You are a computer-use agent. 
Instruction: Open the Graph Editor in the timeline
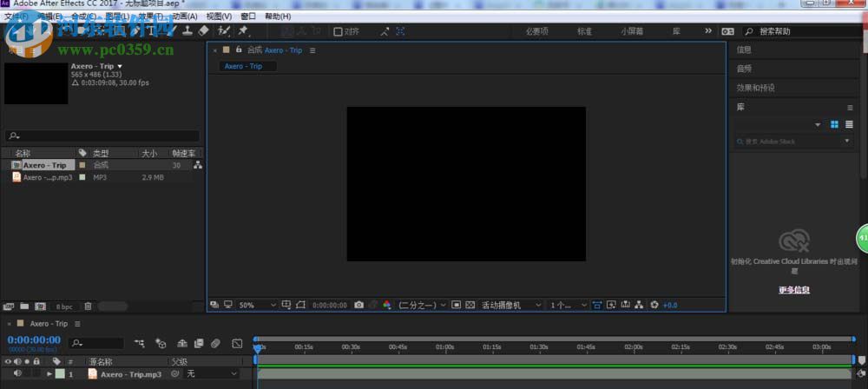tap(238, 343)
